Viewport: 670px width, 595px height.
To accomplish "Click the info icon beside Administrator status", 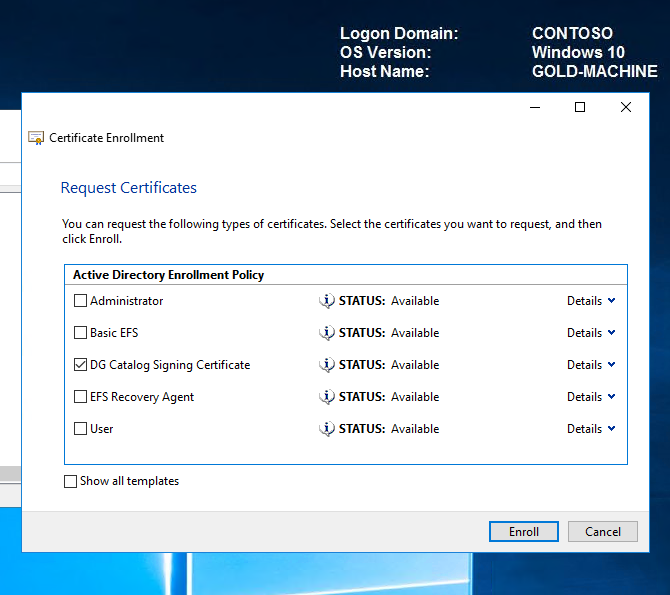I will (x=327, y=301).
